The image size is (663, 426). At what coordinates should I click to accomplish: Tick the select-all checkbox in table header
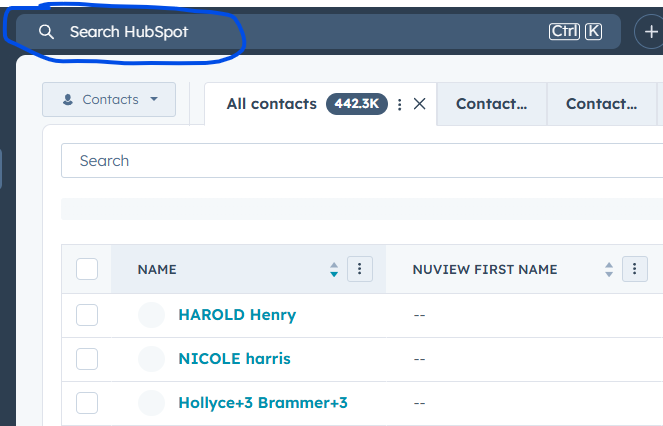[x=87, y=269]
